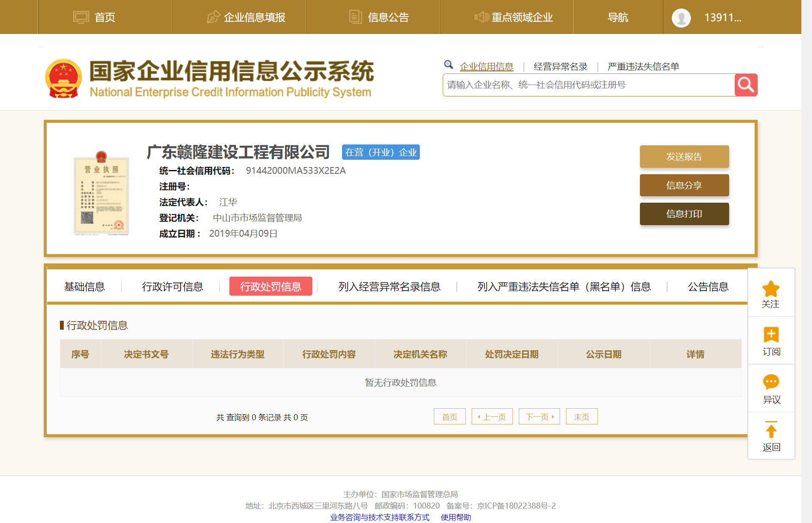This screenshot has width=812, height=523.
Task: Click the user avatar icon
Action: pos(681,18)
